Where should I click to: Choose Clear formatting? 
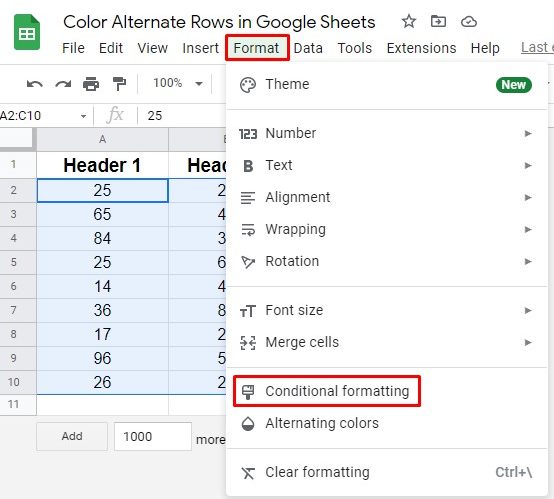(x=387, y=472)
